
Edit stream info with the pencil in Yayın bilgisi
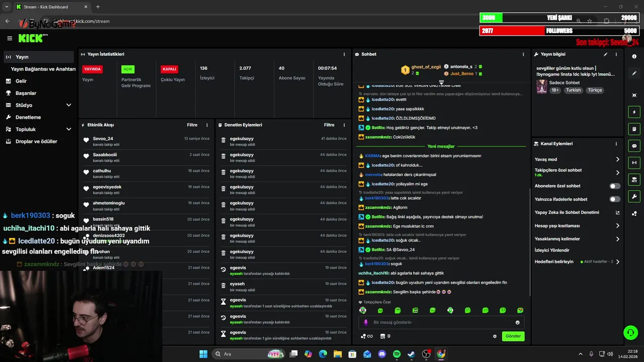click(x=605, y=54)
